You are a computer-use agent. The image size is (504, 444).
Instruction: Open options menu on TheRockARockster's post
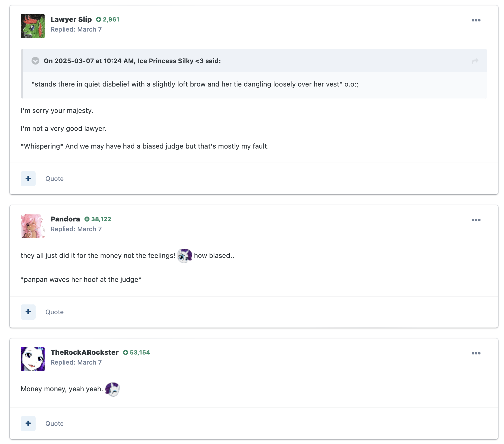[x=476, y=353]
